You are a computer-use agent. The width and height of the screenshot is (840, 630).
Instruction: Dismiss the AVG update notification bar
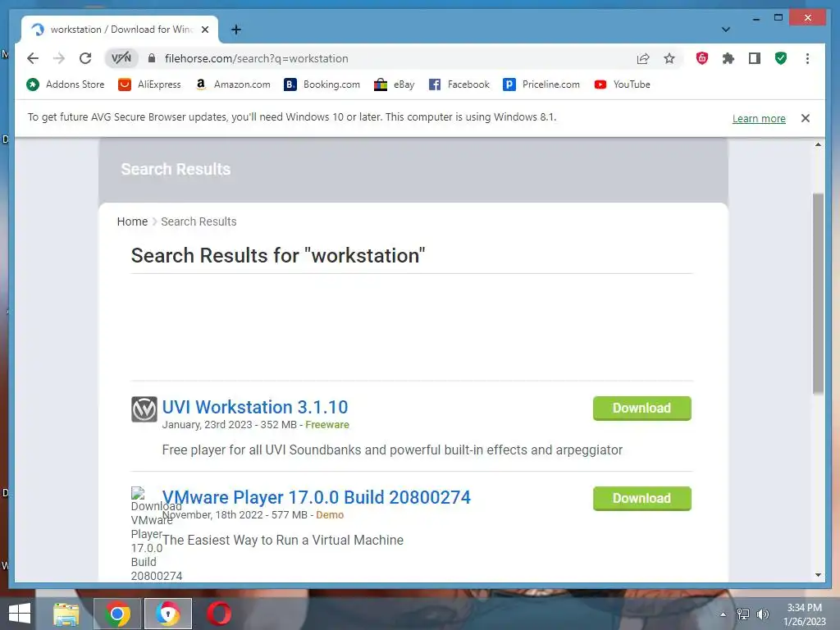[806, 118]
